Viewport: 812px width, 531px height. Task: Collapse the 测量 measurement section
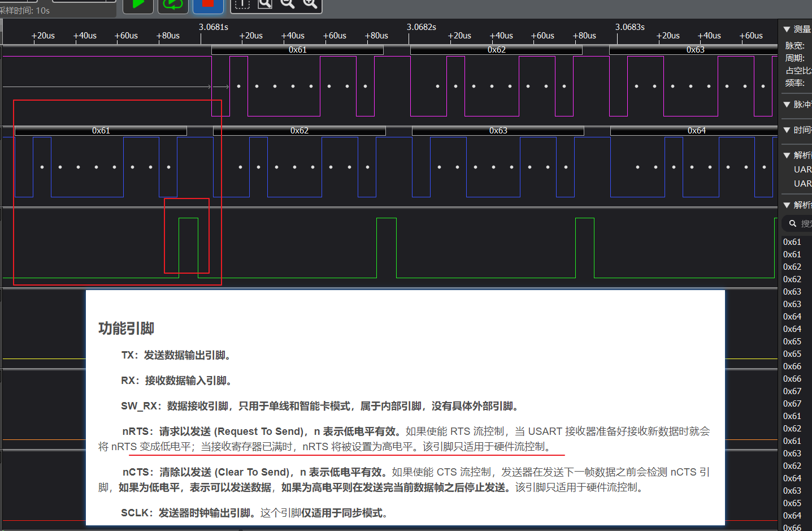(x=787, y=29)
